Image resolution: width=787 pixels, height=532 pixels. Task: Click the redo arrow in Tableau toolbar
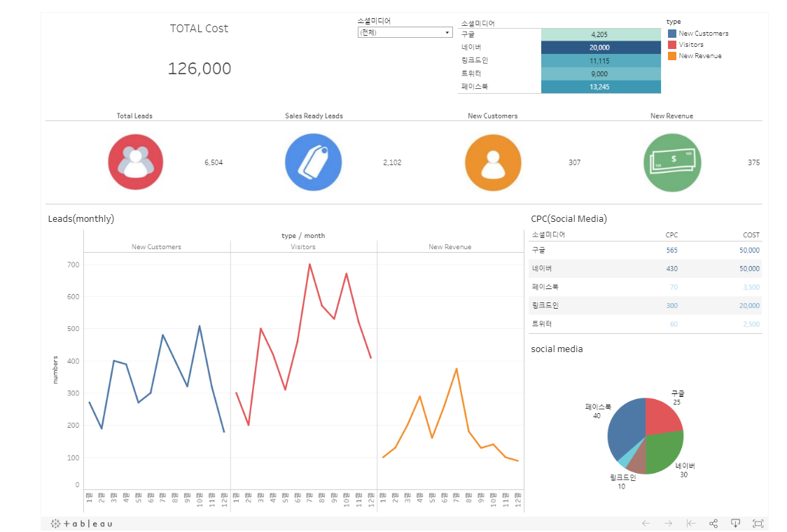point(669,524)
